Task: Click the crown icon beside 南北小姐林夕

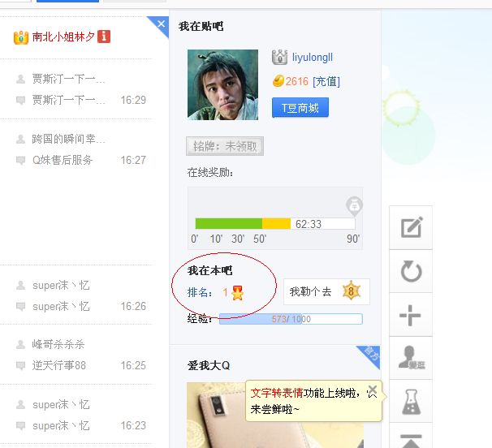Action: point(21,37)
